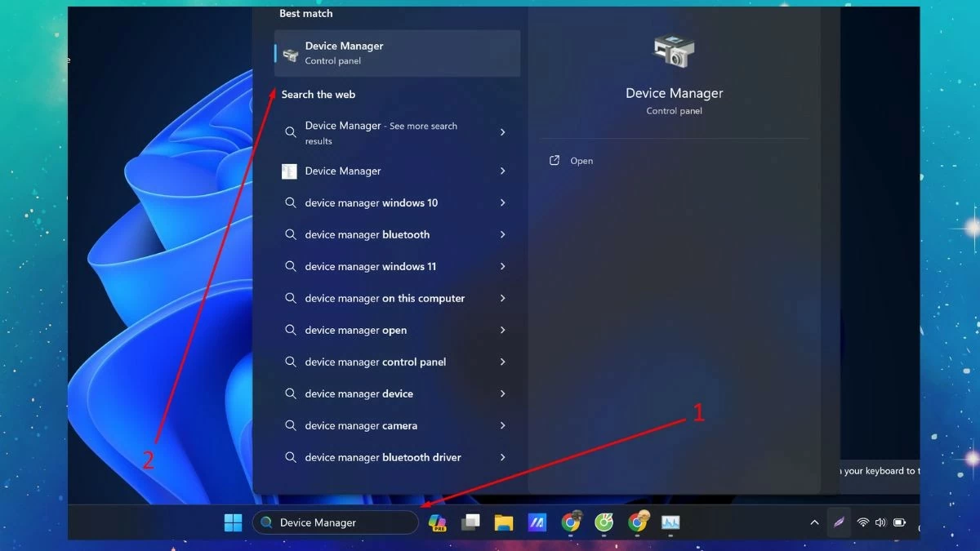Open File Explorer from the taskbar
Screen dimensions: 980x551
(x=503, y=522)
